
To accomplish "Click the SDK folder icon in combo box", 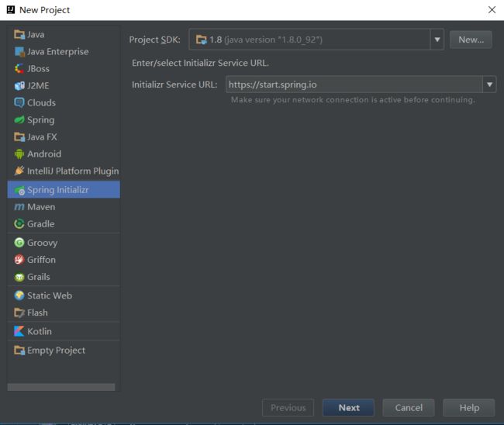I will tap(202, 40).
